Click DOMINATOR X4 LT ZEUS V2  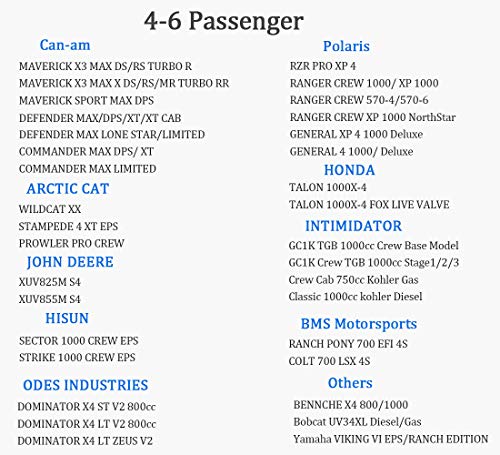pos(85,441)
